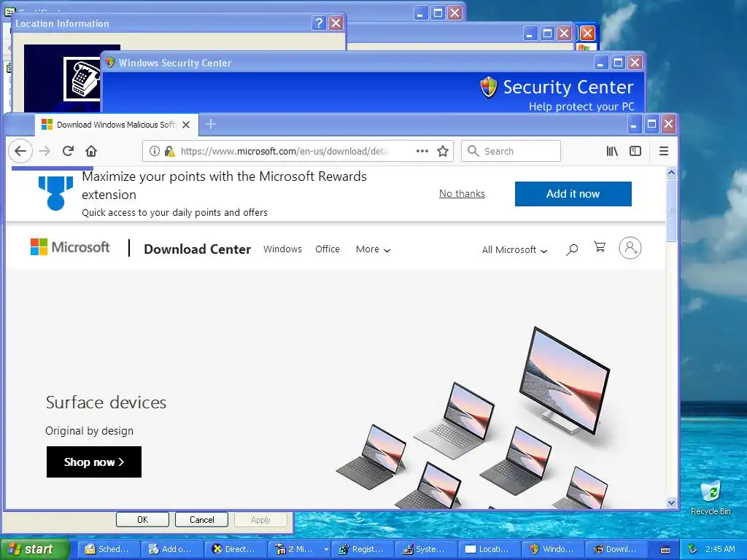The width and height of the screenshot is (747, 560).
Task: Click the 2:45 AM taskbar clock
Action: [x=720, y=549]
